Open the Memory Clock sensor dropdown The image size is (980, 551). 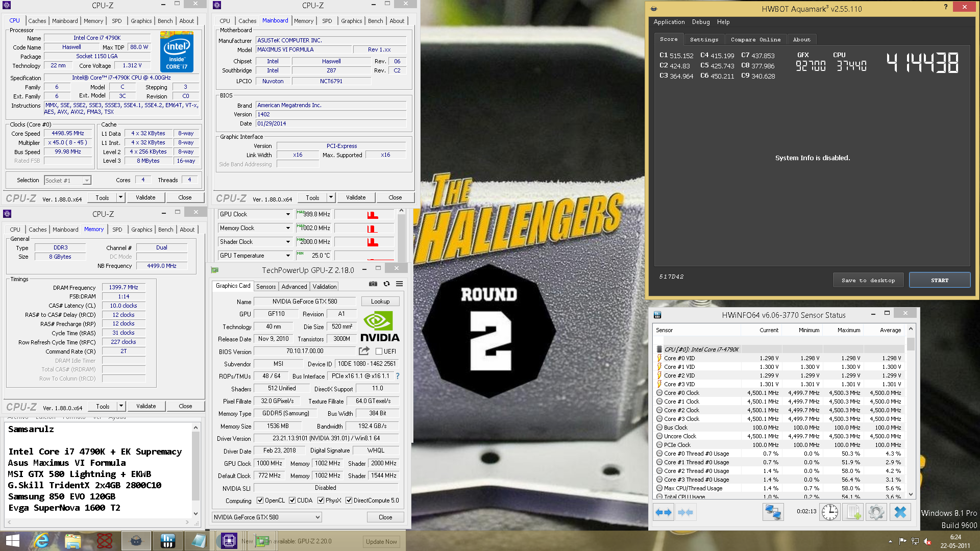(x=288, y=228)
